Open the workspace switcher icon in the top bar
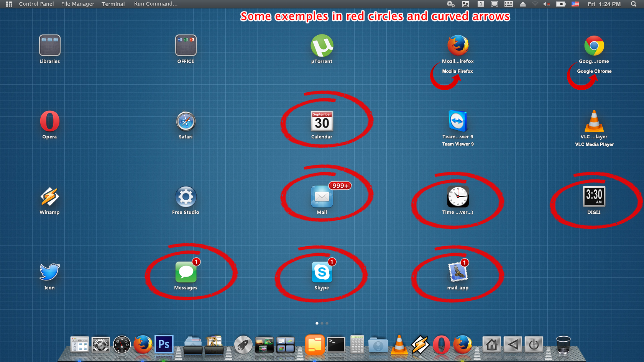Viewport: 644px width, 362px height. tap(481, 4)
